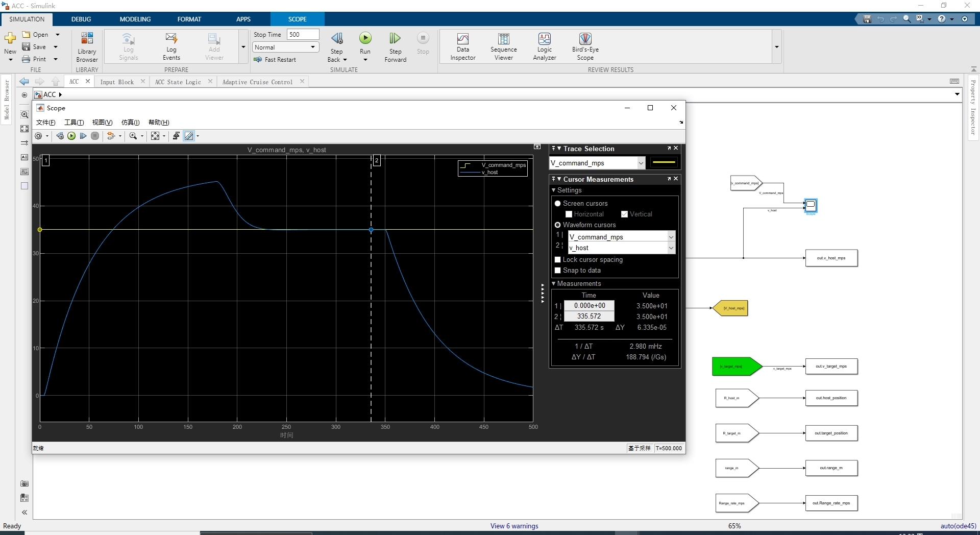Toggle Horizontal cursors checkbox
This screenshot has width=980, height=535.
(569, 214)
